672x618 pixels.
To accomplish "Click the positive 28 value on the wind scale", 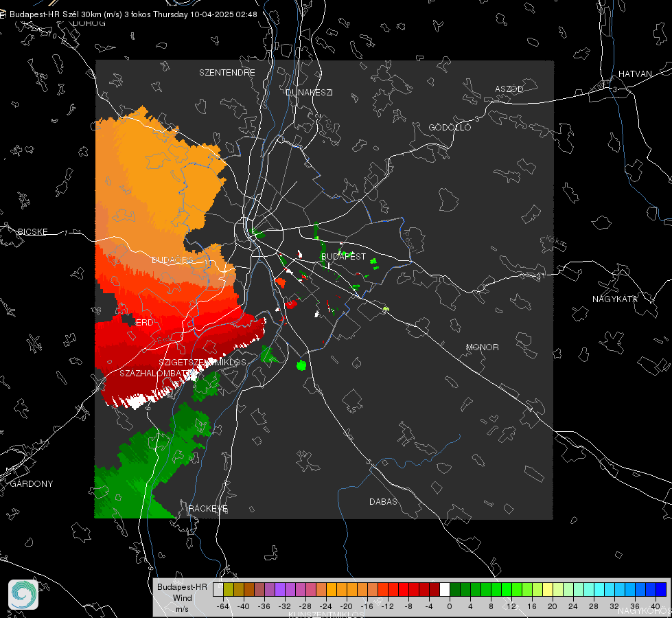I will click(594, 606).
